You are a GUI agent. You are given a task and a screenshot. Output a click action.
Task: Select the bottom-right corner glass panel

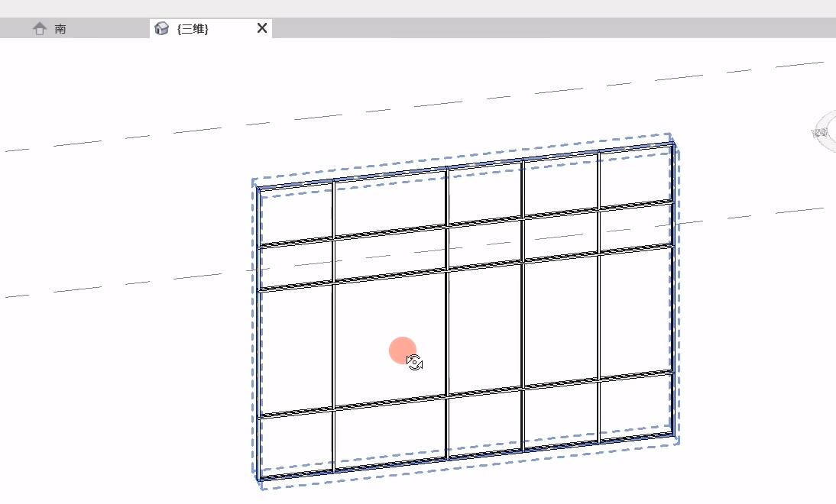tap(634, 408)
